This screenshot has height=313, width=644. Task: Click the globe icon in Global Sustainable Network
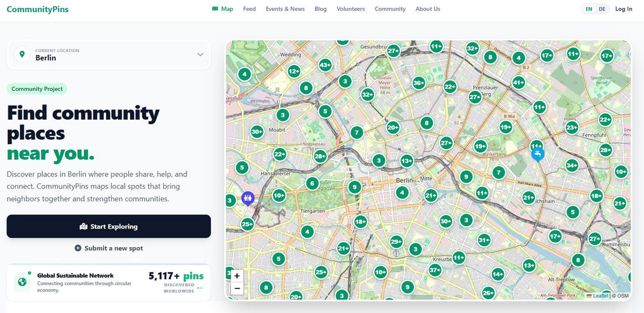point(22,282)
